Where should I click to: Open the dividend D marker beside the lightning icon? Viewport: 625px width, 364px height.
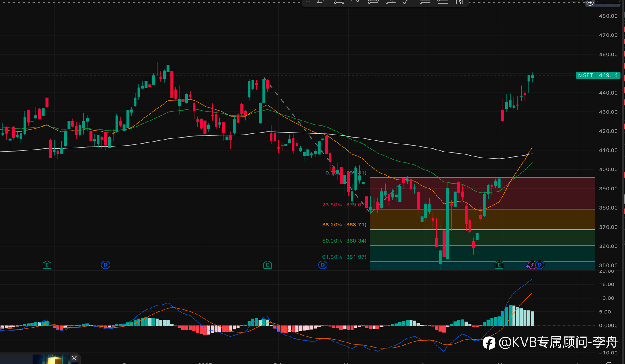(x=540, y=265)
